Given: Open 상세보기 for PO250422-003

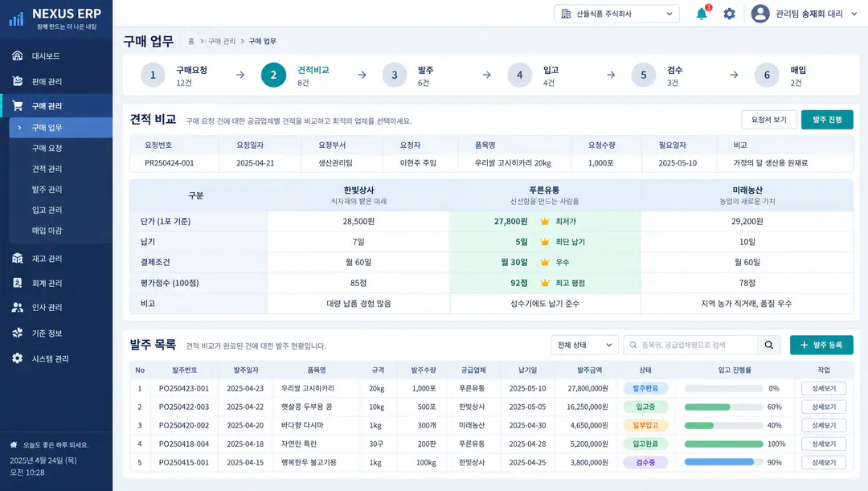Looking at the screenshot, I should tap(824, 407).
